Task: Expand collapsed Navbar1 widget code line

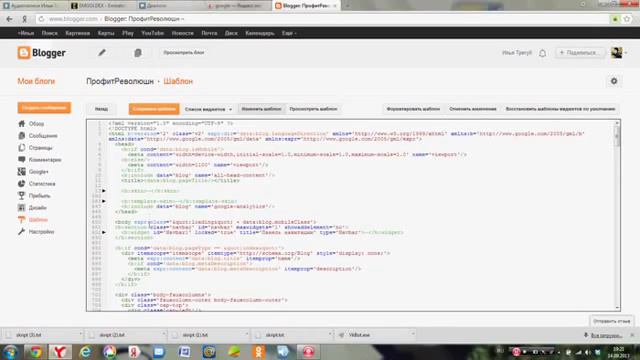Action: [104, 232]
